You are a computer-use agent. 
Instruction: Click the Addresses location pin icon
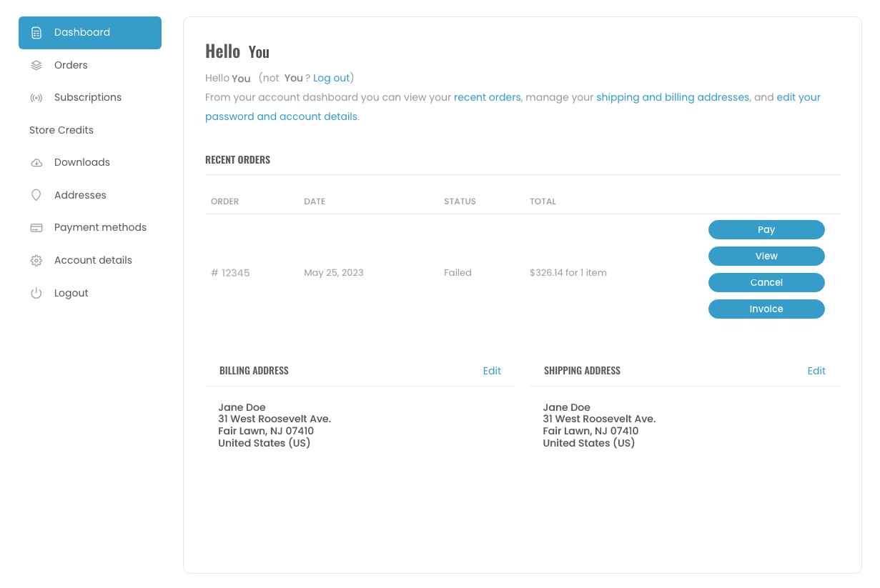point(36,195)
